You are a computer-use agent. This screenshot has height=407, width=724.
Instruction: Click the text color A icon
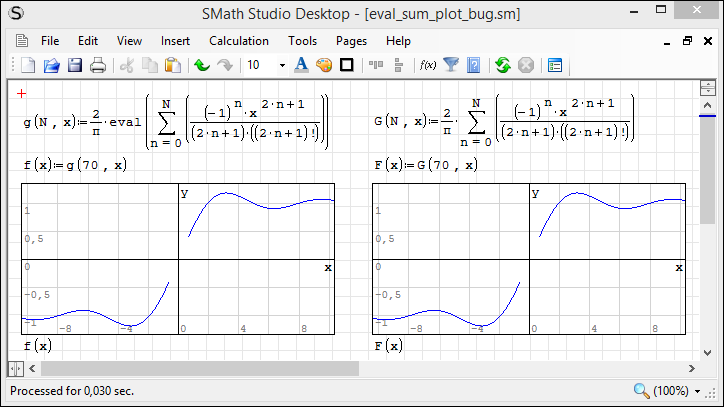click(302, 66)
